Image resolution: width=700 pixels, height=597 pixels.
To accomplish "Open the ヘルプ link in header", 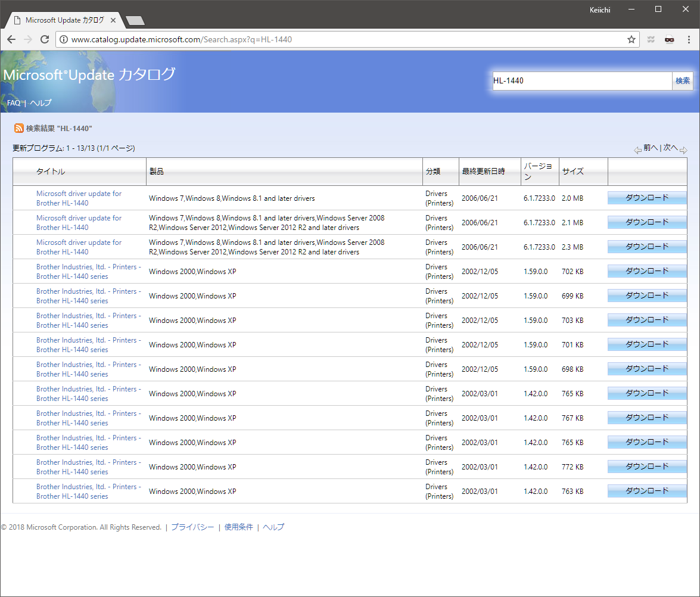I will 41,103.
